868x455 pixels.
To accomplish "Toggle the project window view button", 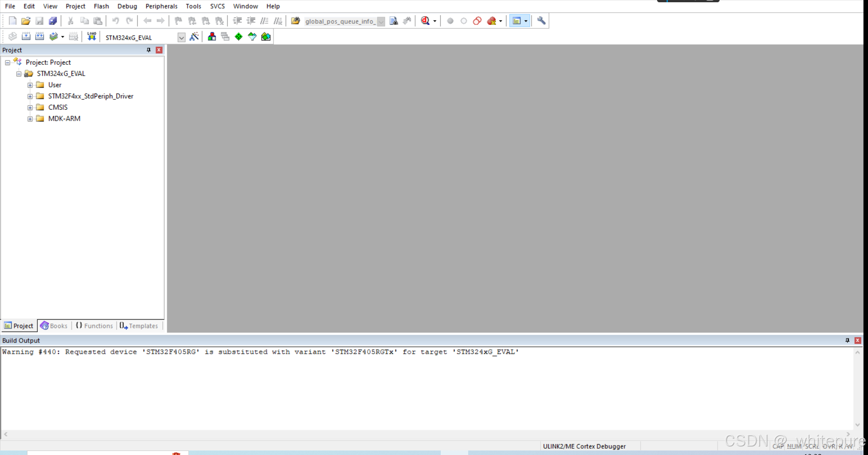I will pos(517,21).
